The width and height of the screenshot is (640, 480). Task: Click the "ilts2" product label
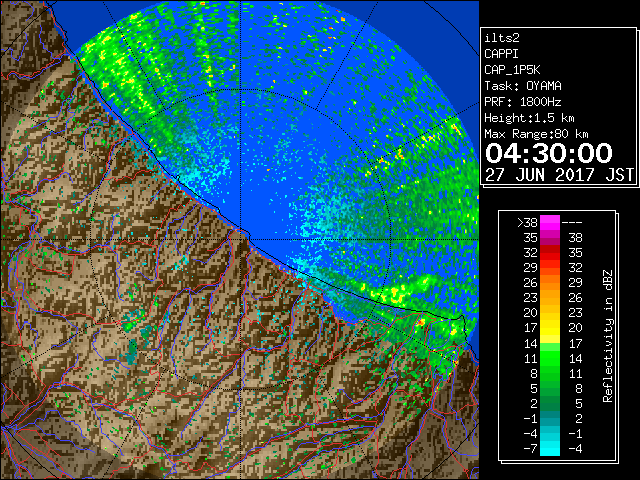502,38
